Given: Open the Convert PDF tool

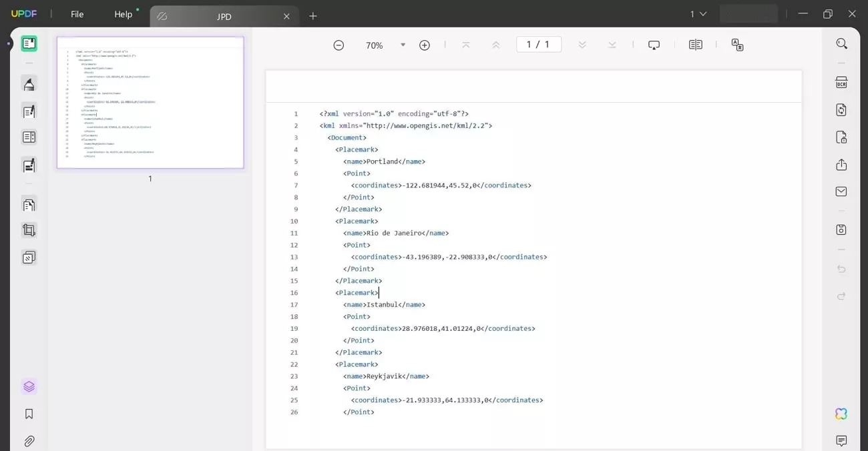Looking at the screenshot, I should pyautogui.click(x=841, y=110).
